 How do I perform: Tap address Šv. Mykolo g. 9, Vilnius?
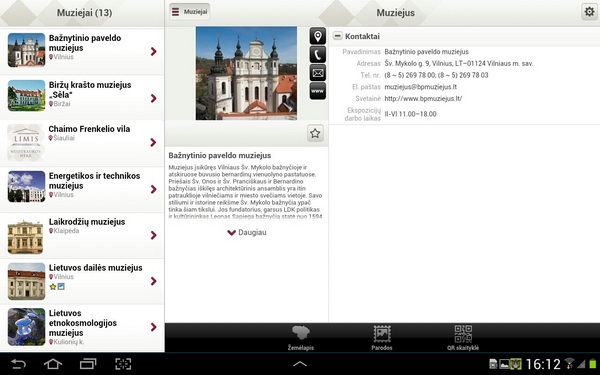(459, 63)
